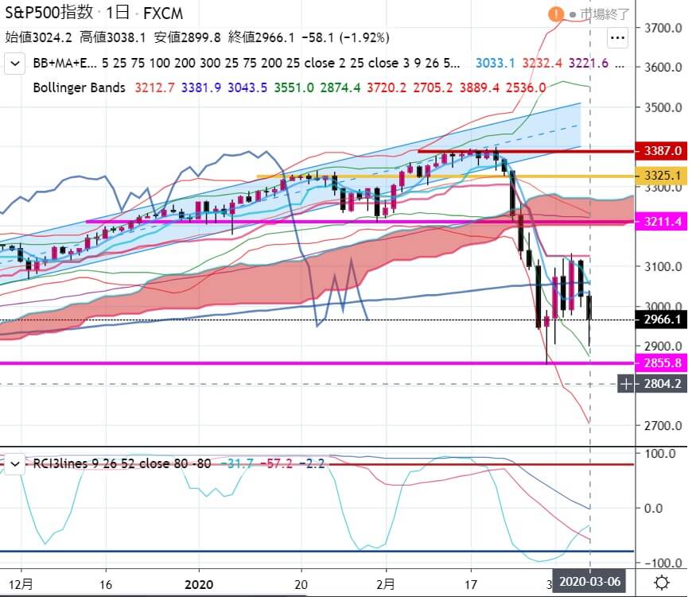
Task: Click the 2020-03-06 date label
Action: (589, 582)
